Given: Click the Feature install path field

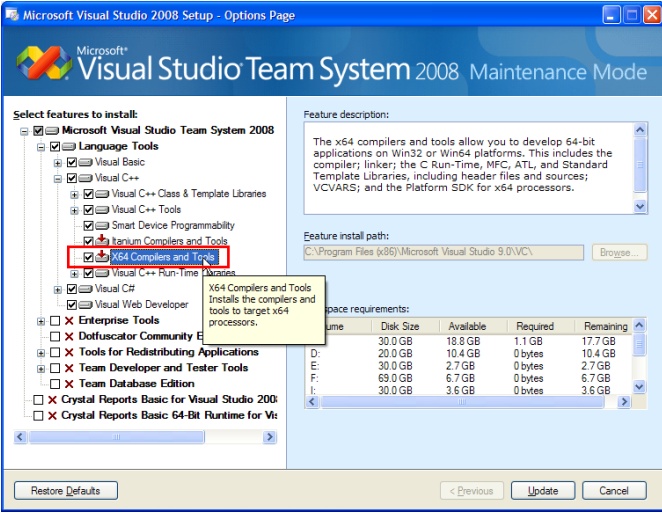Looking at the screenshot, I should tap(444, 252).
